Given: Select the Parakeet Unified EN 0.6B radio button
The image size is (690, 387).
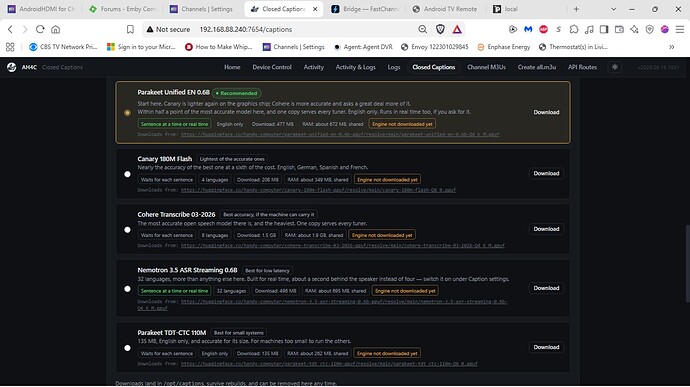Looking at the screenshot, I should 127,113.
